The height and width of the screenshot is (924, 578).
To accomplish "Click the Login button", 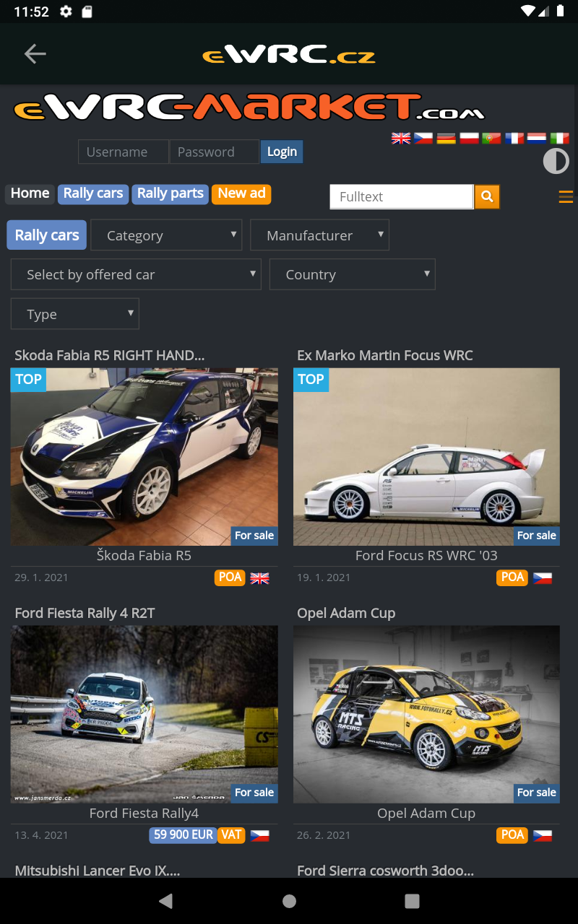I will pyautogui.click(x=282, y=152).
